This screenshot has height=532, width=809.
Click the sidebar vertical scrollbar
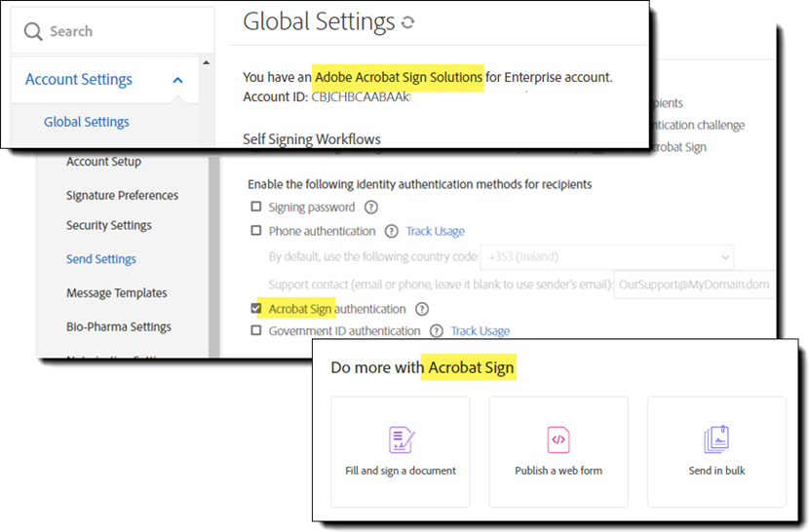[x=214, y=256]
